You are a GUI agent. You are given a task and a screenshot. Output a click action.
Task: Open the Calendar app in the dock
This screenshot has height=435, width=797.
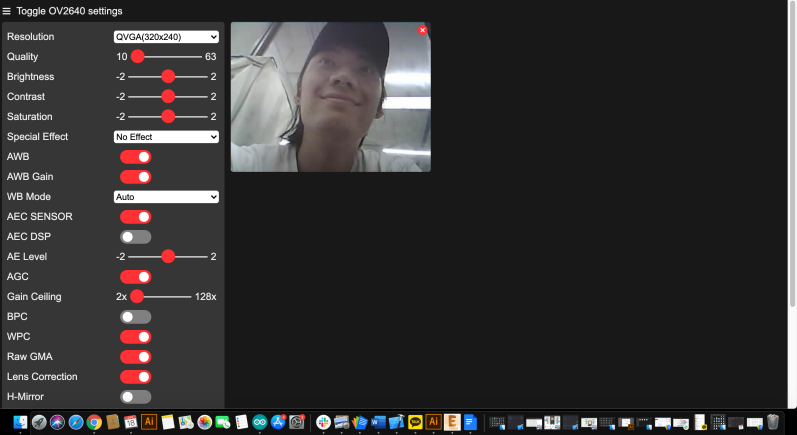tap(131, 422)
